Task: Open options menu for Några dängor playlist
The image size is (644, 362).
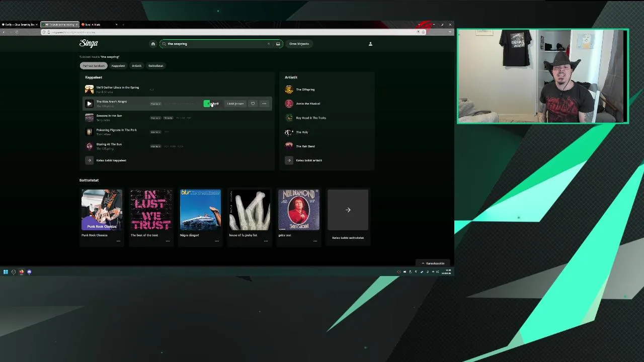Action: (x=217, y=241)
